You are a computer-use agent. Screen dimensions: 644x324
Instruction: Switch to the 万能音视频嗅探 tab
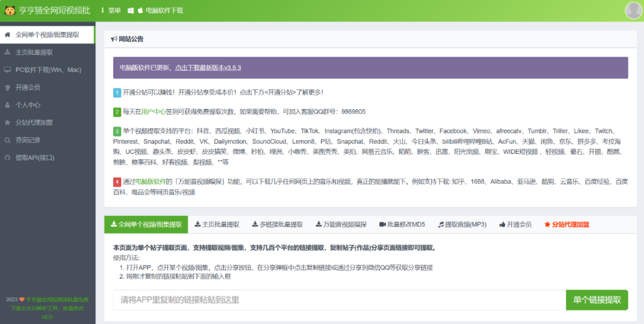click(x=341, y=224)
